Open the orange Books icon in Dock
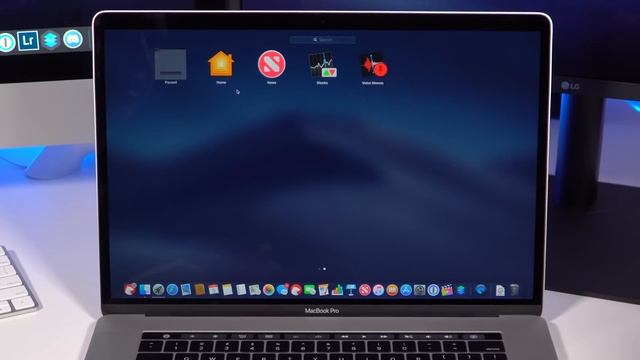This screenshot has height=360, width=640. (x=392, y=290)
